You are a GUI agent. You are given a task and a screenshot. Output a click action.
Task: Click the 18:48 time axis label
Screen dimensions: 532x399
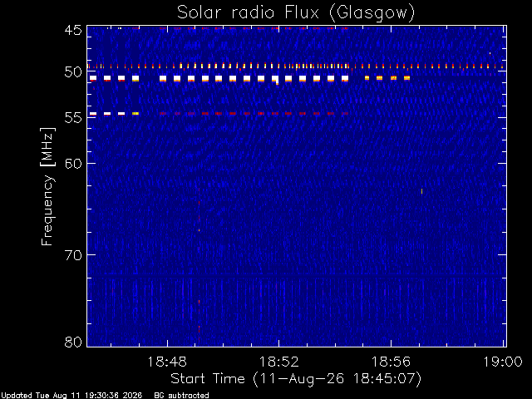click(167, 362)
